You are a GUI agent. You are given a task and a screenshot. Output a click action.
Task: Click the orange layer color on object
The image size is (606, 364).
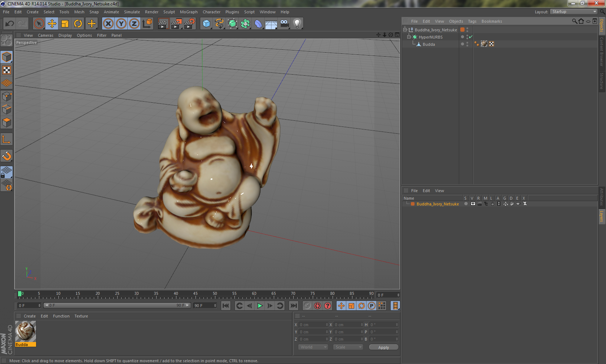(x=462, y=30)
